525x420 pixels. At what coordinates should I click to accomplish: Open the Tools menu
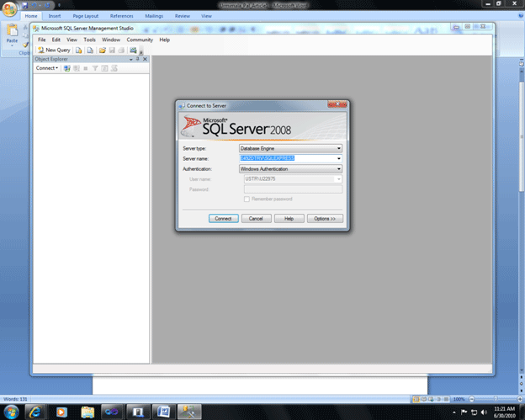pyautogui.click(x=89, y=40)
